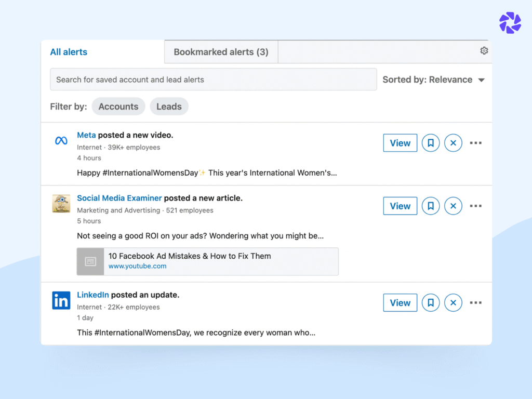Toggle the Accounts filter
532x399 pixels.
pyautogui.click(x=118, y=107)
